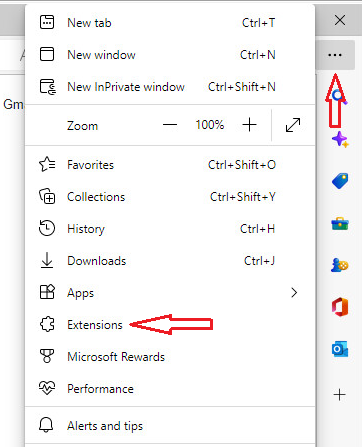
Task: Expand the Apps submenu arrow
Action: 294,293
